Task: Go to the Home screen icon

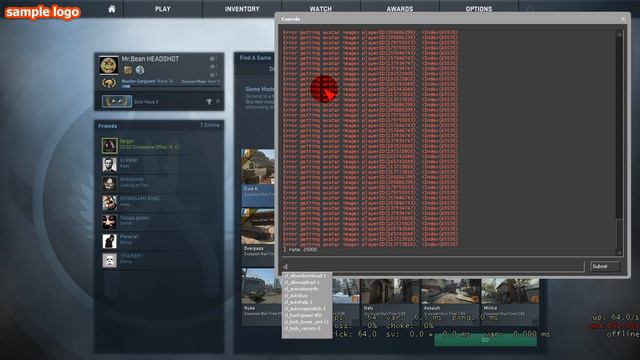Action: point(111,9)
